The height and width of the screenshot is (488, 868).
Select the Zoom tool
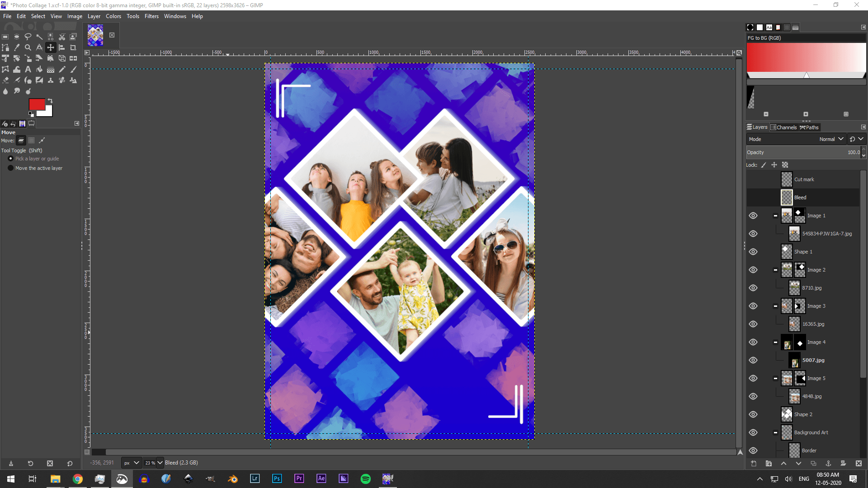point(28,47)
